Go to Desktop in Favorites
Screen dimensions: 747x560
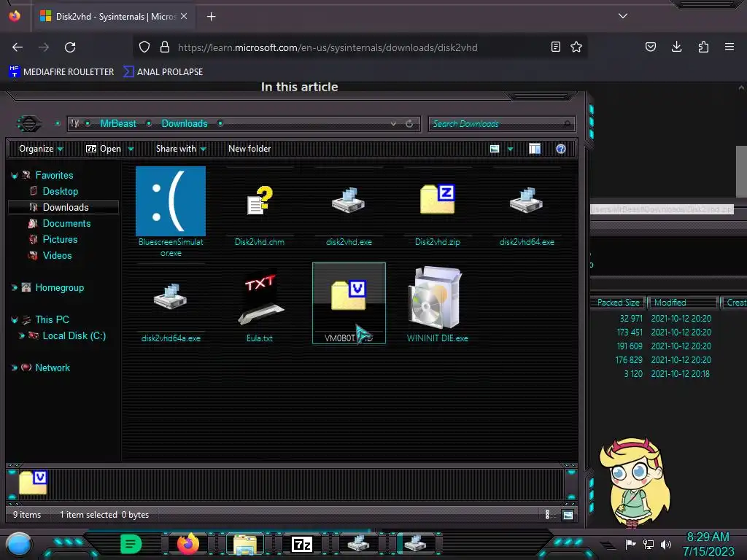coord(60,192)
